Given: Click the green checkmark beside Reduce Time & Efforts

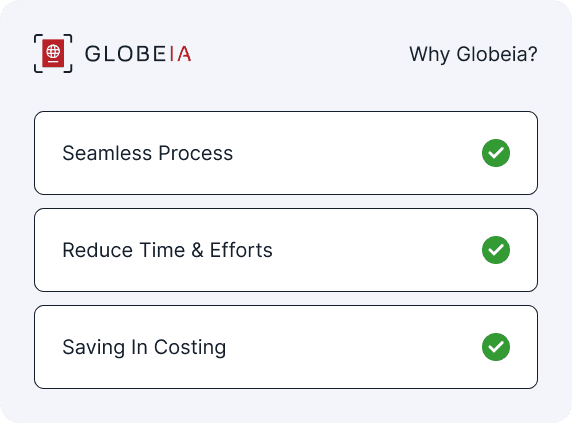Looking at the screenshot, I should (x=496, y=250).
